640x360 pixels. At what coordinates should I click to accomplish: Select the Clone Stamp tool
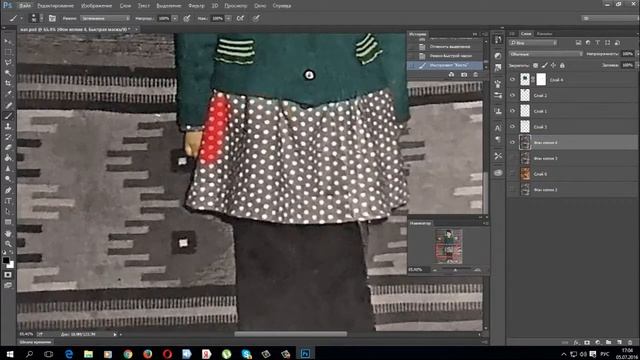[x=8, y=127]
